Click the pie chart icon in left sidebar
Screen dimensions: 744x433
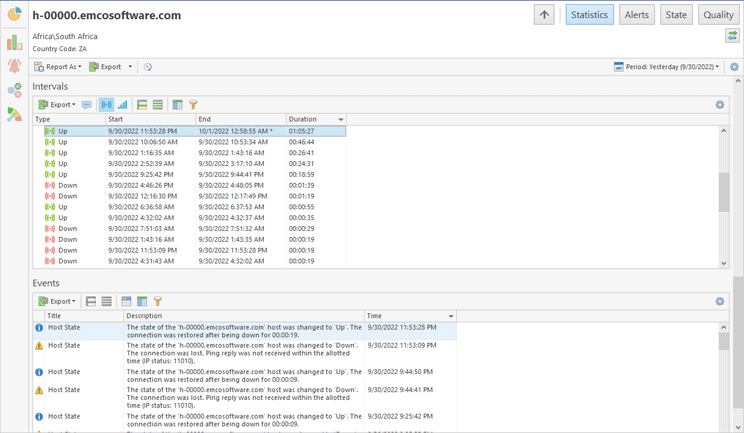[x=14, y=14]
